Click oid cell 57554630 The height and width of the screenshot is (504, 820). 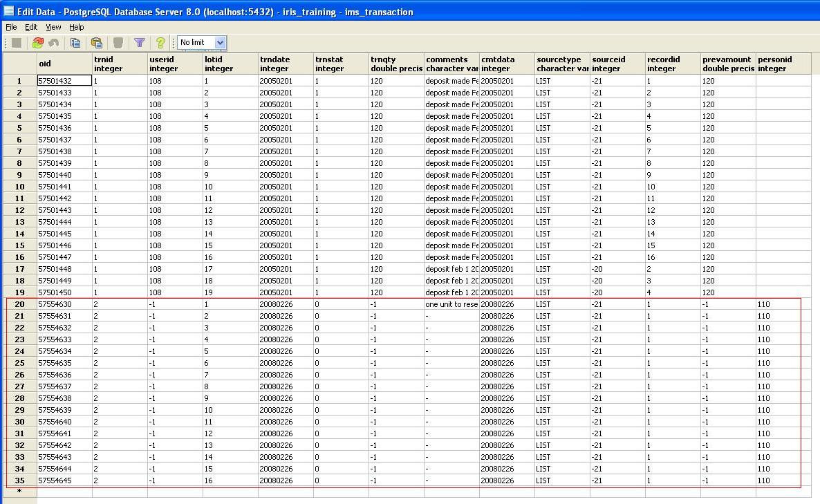(x=64, y=304)
